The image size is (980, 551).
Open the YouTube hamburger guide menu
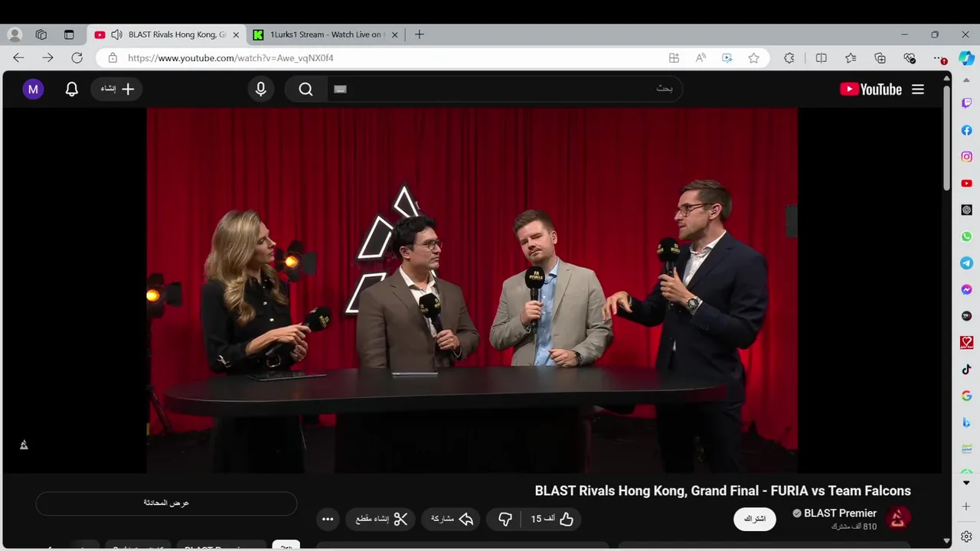918,90
